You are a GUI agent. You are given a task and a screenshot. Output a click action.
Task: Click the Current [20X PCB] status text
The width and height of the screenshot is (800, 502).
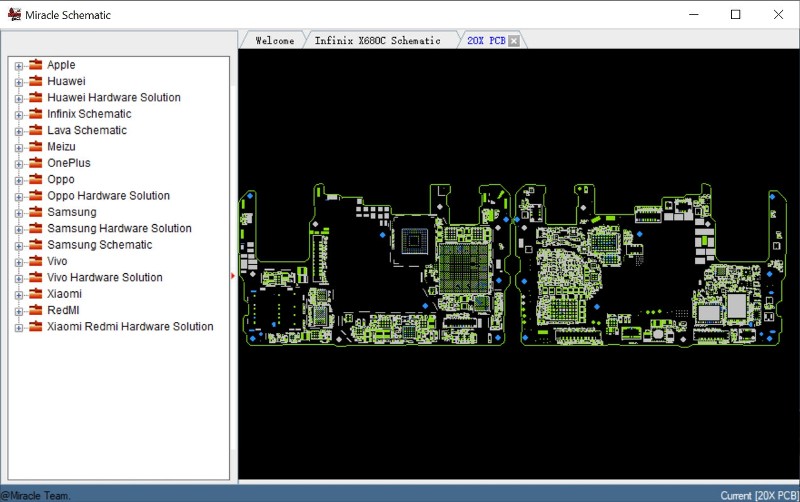759,495
